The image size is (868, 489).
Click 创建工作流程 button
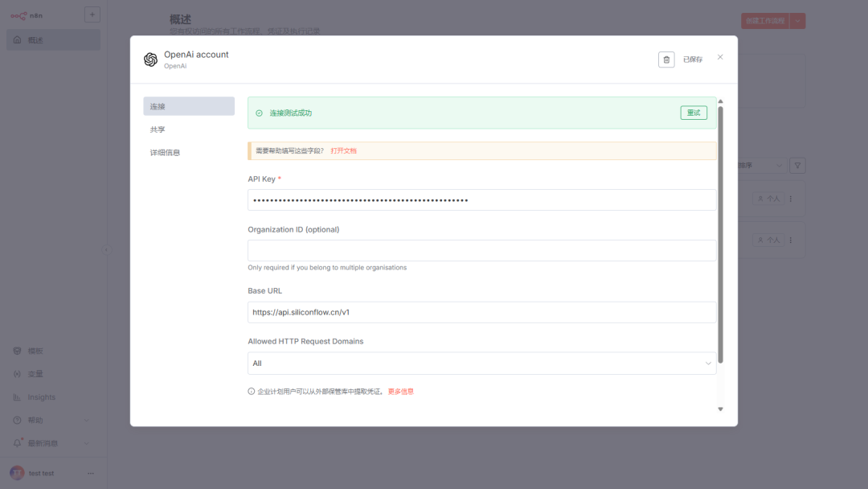pos(765,21)
